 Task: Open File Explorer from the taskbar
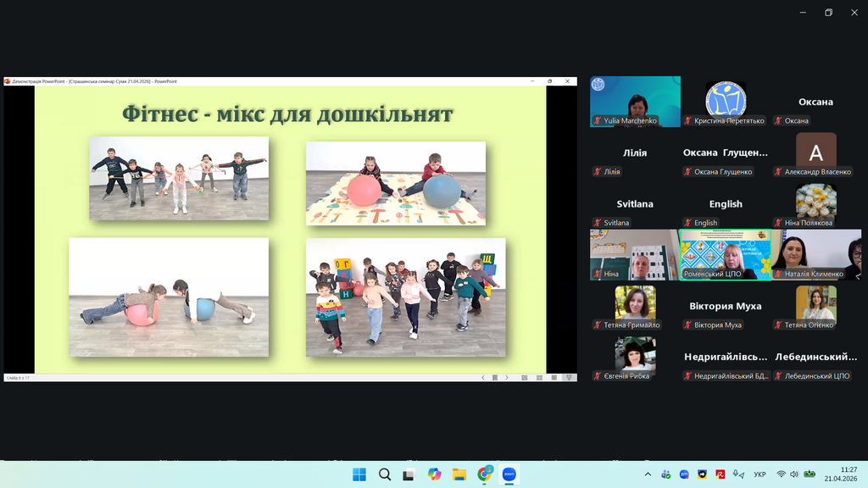[x=459, y=474]
